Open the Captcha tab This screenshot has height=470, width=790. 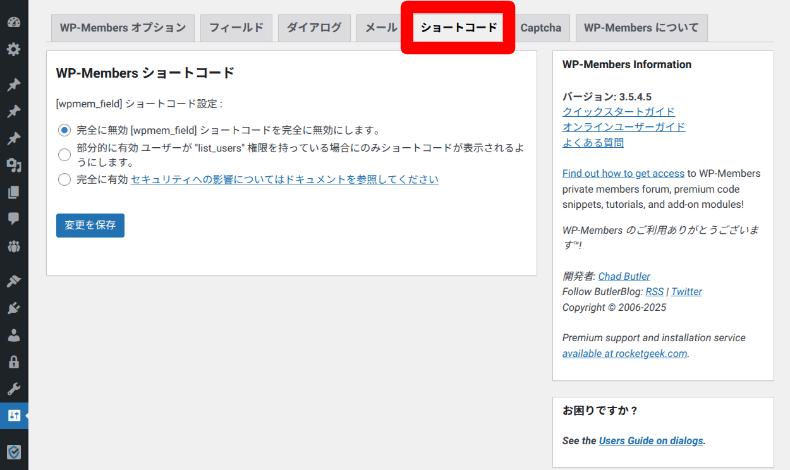tap(541, 28)
